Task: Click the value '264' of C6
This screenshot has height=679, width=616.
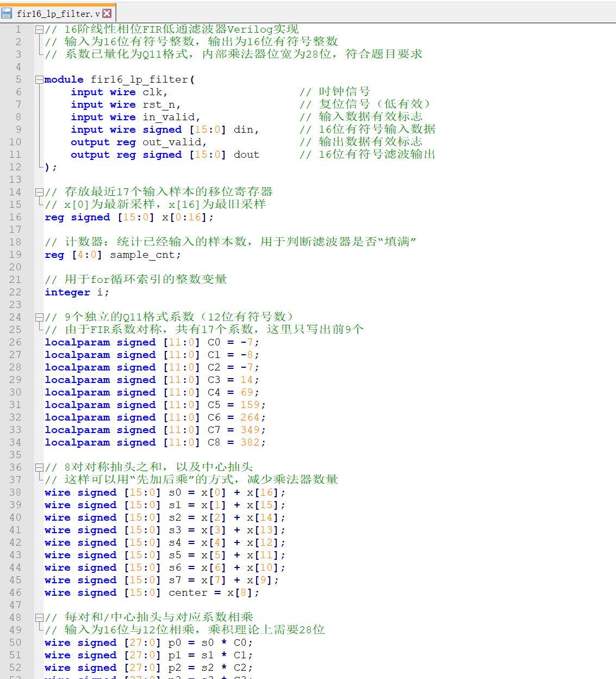Action: pyautogui.click(x=250, y=417)
